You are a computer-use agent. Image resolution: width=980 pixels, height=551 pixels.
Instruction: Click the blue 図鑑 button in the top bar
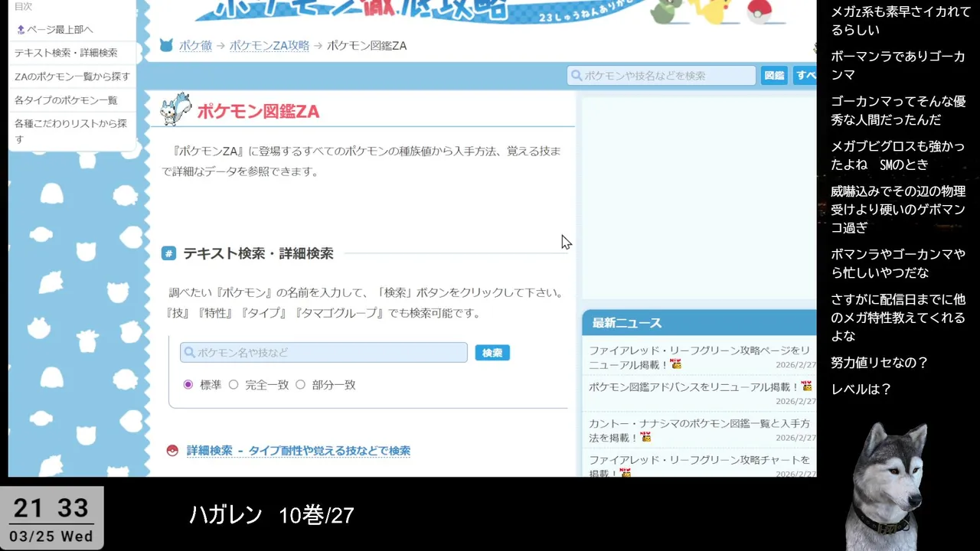click(x=774, y=75)
